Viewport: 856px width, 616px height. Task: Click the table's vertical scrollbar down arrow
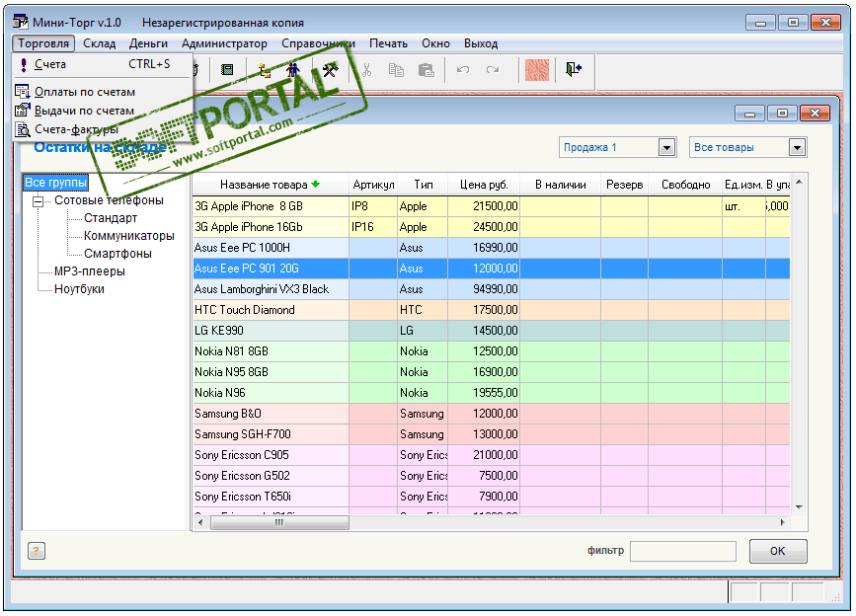coord(799,506)
